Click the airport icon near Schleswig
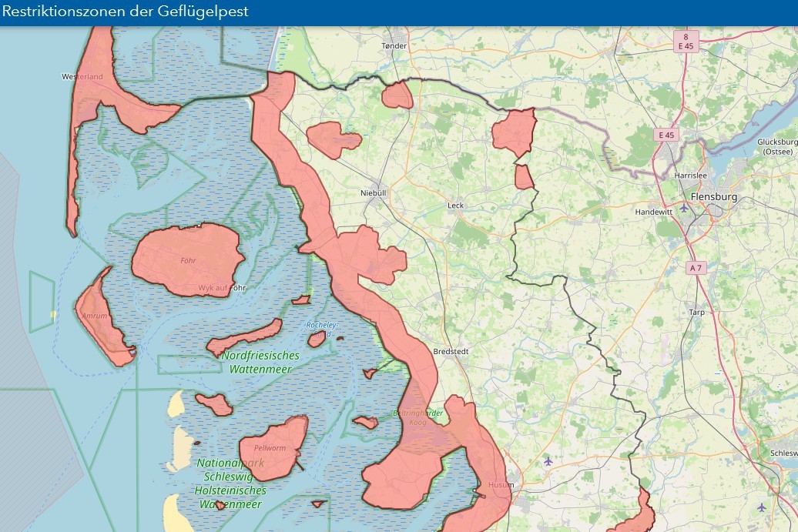Image resolution: width=798 pixels, height=532 pixels. click(761, 507)
